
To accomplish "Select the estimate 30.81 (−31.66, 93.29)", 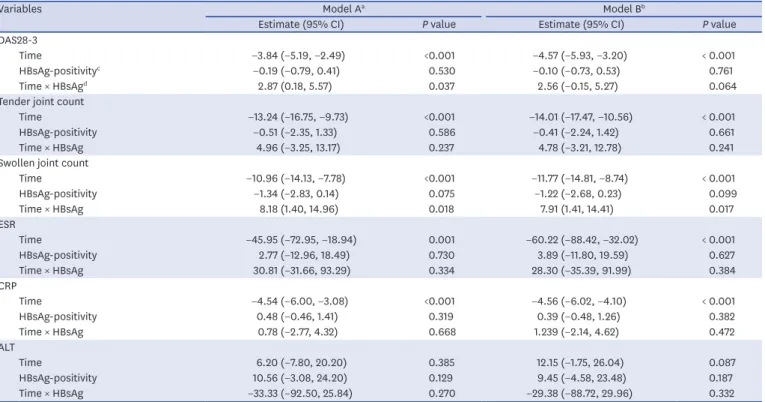I will coord(302,270).
